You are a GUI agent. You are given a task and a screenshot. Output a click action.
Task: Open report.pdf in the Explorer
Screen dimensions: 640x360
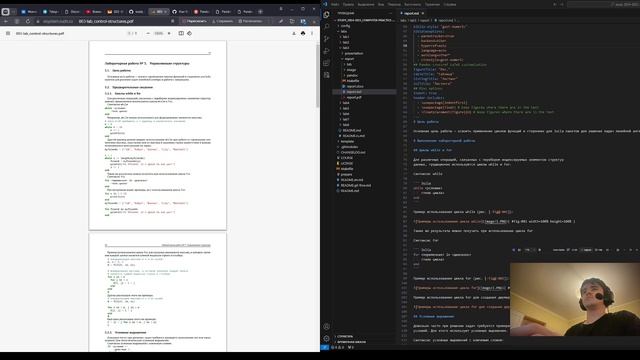354,98
